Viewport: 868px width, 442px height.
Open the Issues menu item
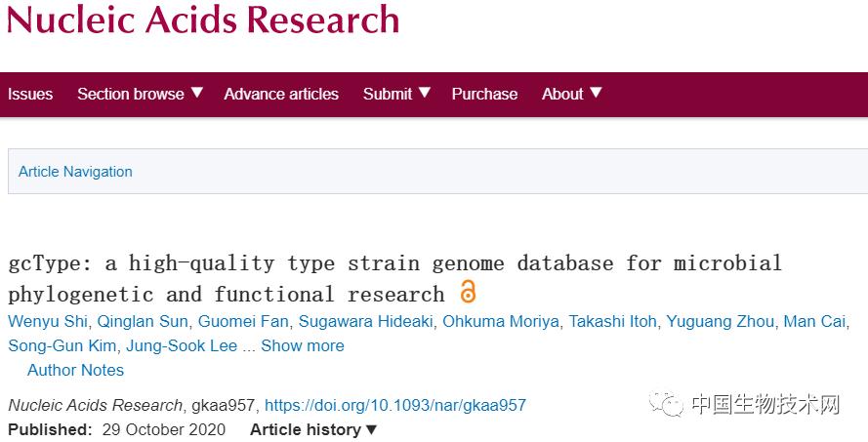[30, 94]
